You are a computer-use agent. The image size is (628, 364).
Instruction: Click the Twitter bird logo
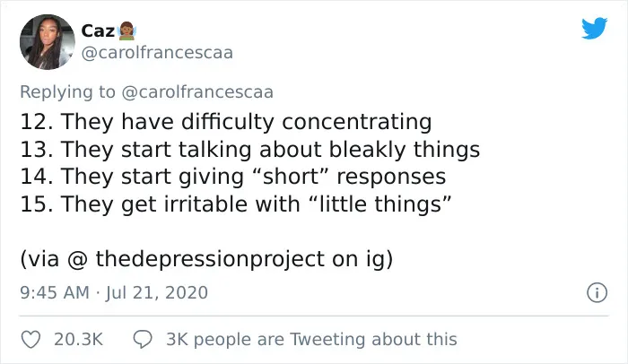coord(594,28)
